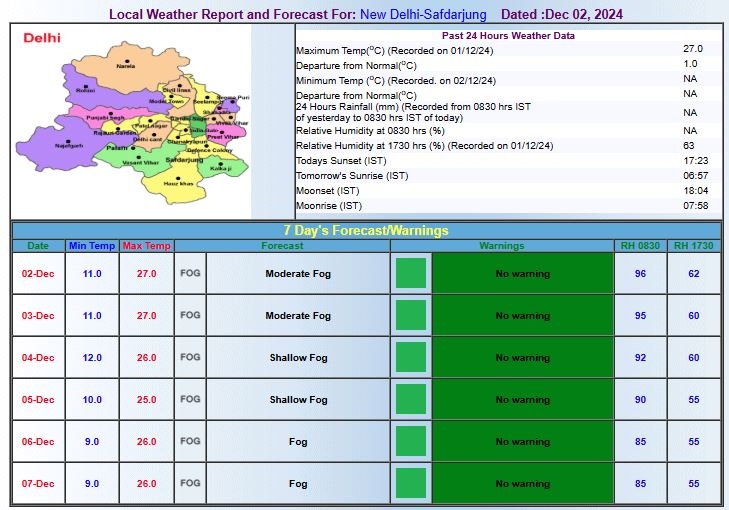Click Shallow Fog forecast for 04-Dec
The width and height of the screenshot is (729, 510).
[298, 358]
